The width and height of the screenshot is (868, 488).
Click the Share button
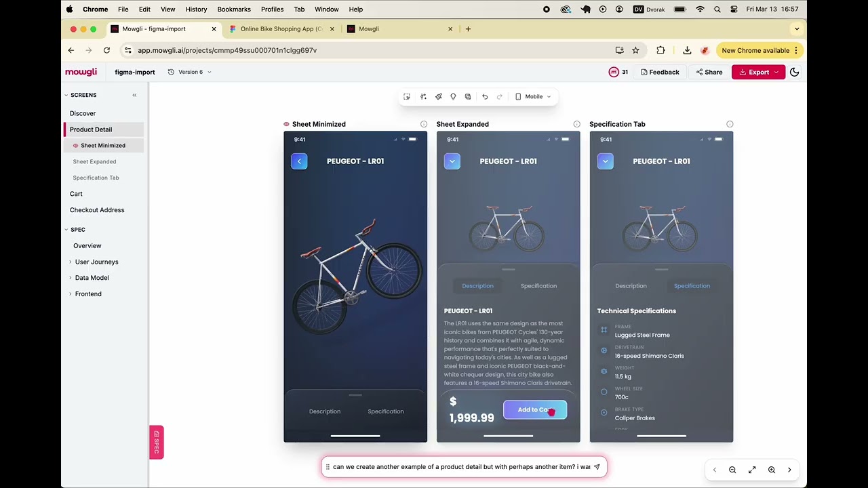pyautogui.click(x=709, y=72)
